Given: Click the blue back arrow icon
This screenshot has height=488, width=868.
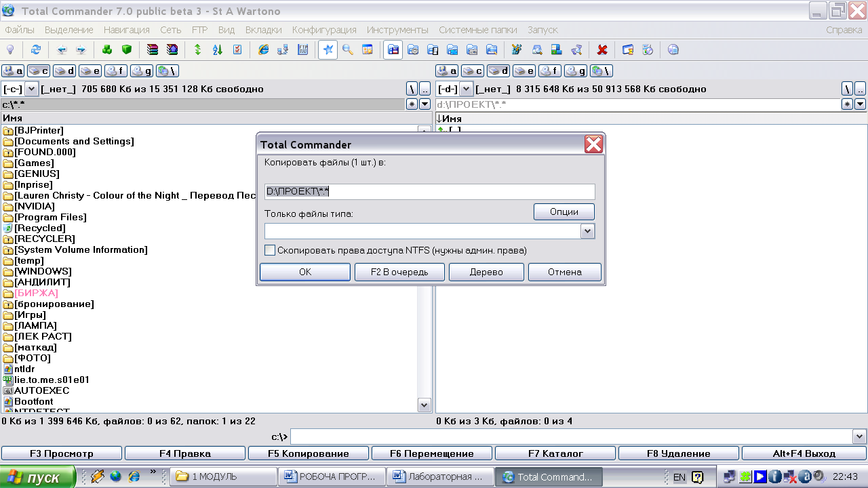Looking at the screenshot, I should coord(62,49).
